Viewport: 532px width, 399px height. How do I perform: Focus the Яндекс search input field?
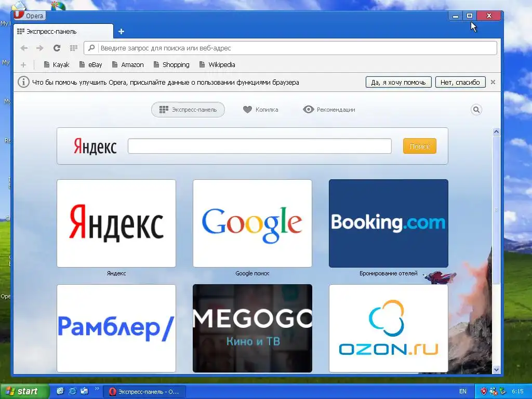[x=260, y=146]
